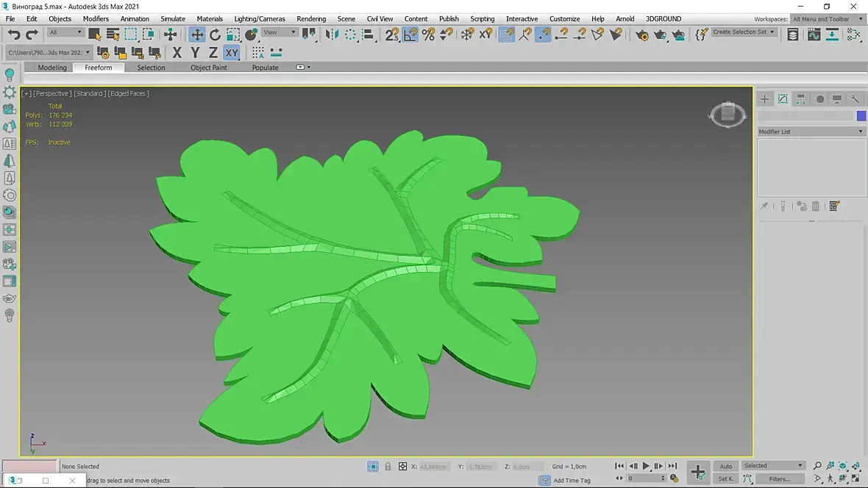The width and height of the screenshot is (868, 488).
Task: Click the Filters... button
Action: point(779,479)
